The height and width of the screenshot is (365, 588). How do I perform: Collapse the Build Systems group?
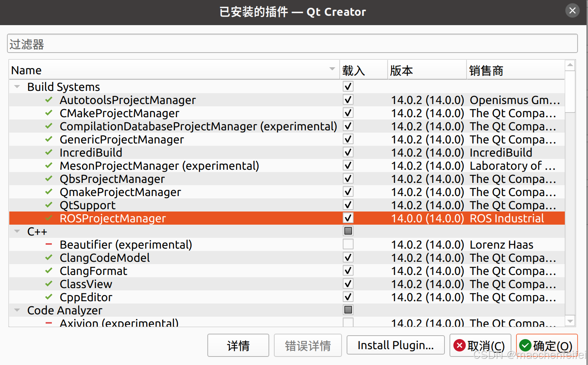tap(17, 87)
